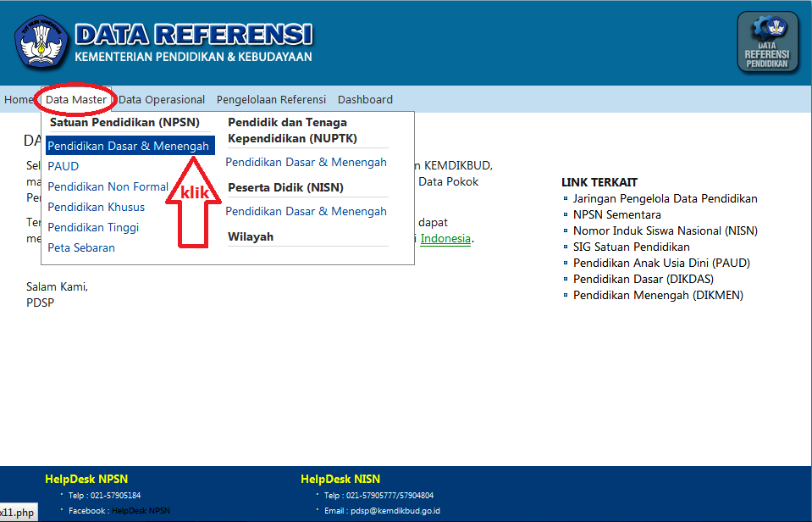Expand the Data Master dropdown menu

(77, 99)
